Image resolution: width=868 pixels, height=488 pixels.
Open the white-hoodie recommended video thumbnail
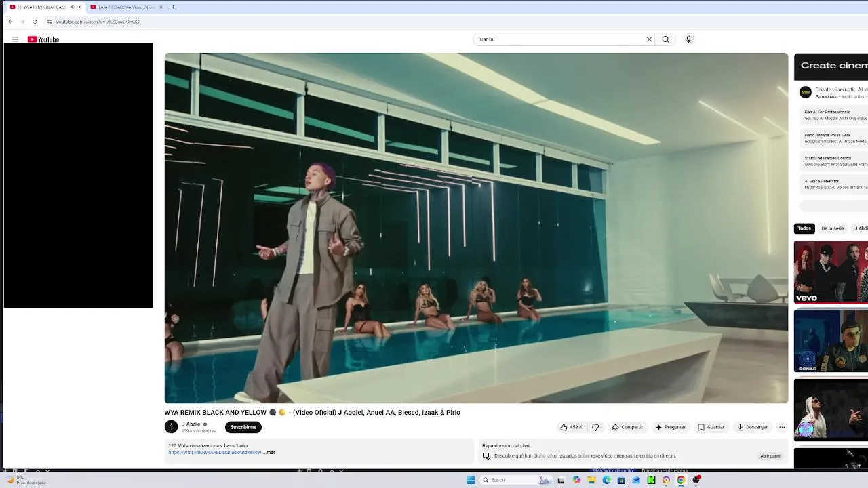tap(831, 410)
